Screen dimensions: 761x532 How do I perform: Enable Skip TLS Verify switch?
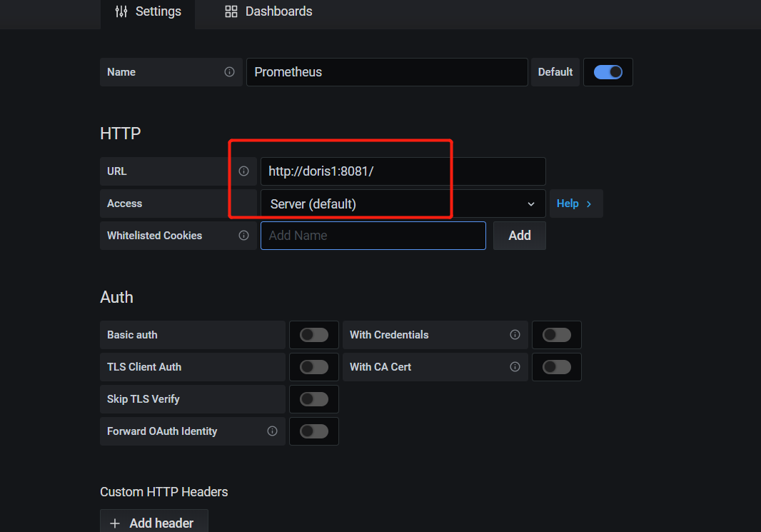(x=314, y=399)
